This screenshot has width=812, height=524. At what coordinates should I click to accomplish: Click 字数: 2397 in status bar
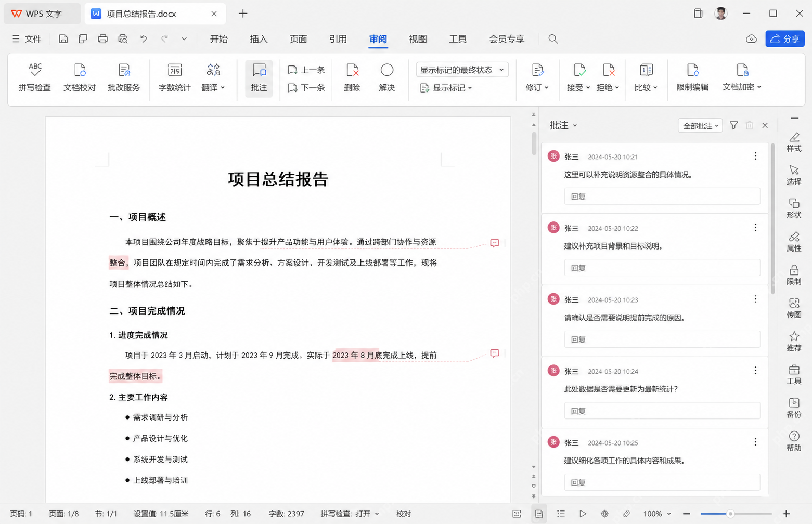(286, 514)
